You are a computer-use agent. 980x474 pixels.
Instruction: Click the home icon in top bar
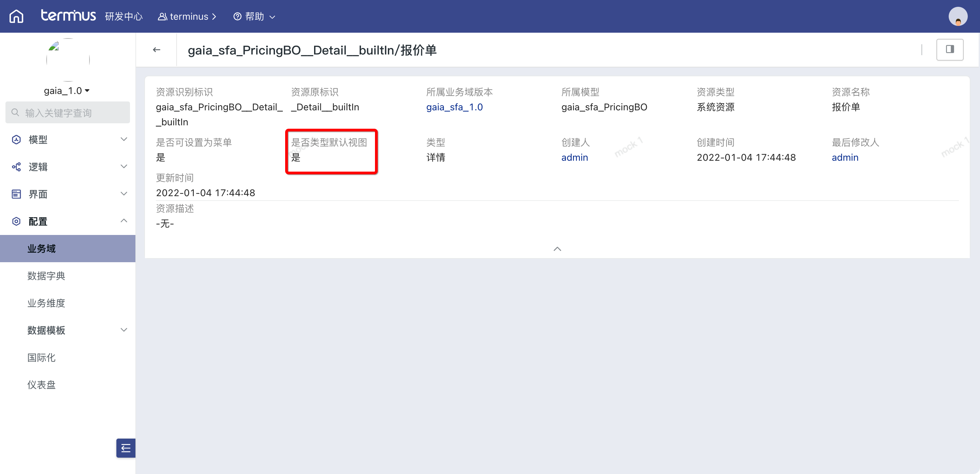[x=16, y=16]
